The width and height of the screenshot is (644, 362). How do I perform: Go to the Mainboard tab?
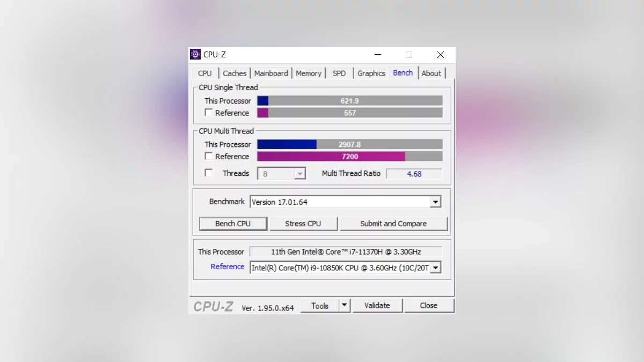tap(271, 73)
